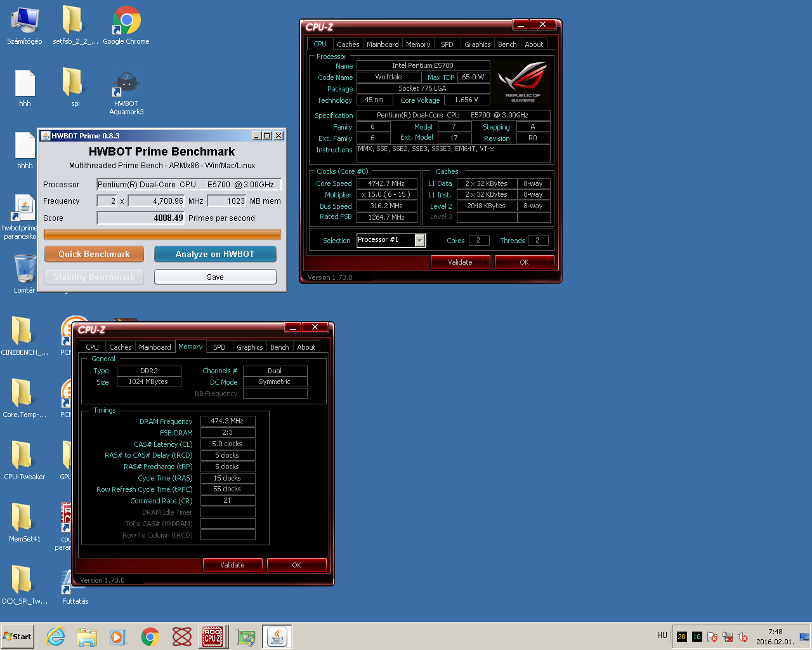812x650 pixels.
Task: Click the Bus Speed value 316.2 MHz
Action: pos(386,206)
